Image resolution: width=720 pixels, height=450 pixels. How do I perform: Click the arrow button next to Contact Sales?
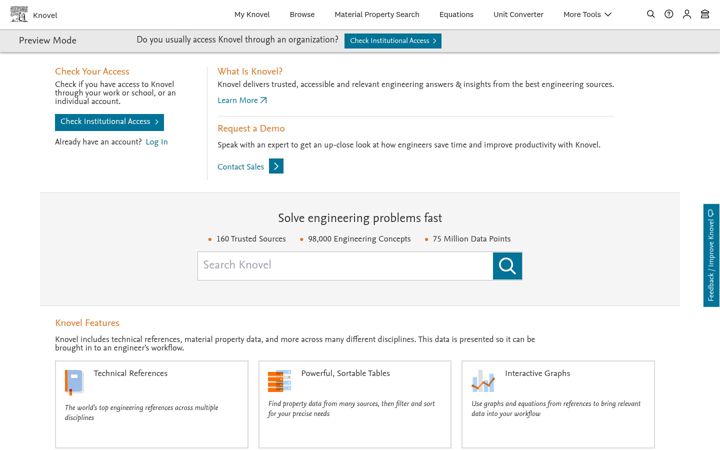click(x=276, y=166)
